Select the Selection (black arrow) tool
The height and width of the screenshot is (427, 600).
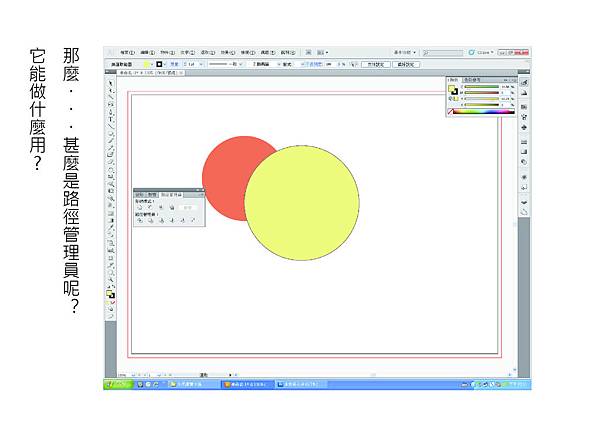(111, 83)
